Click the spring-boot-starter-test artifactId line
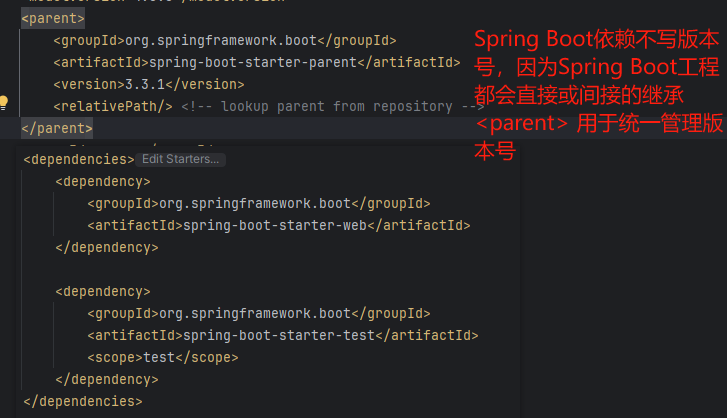 point(283,336)
